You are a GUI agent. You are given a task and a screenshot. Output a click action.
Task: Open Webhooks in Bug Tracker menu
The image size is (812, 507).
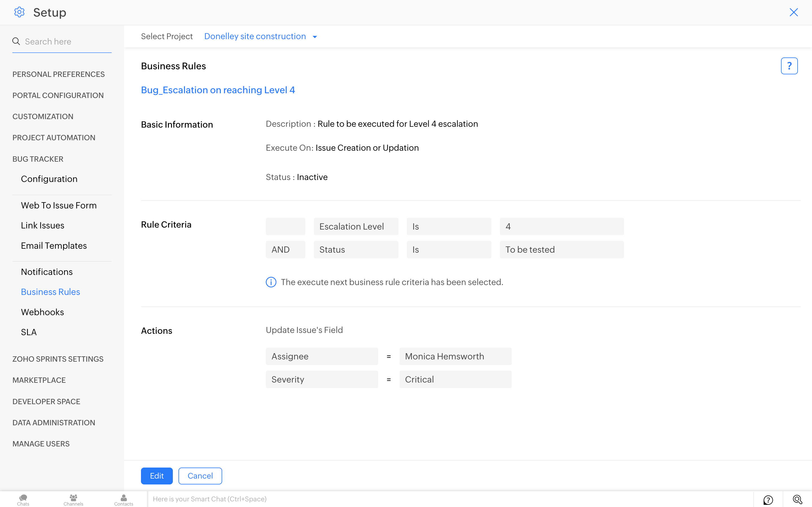click(42, 312)
